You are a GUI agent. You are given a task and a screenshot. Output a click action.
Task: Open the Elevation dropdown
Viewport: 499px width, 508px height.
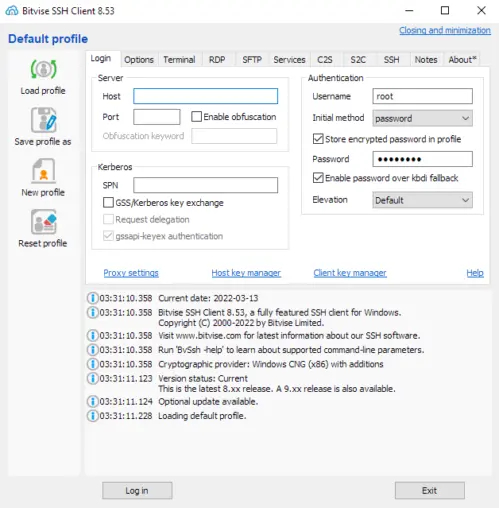422,200
